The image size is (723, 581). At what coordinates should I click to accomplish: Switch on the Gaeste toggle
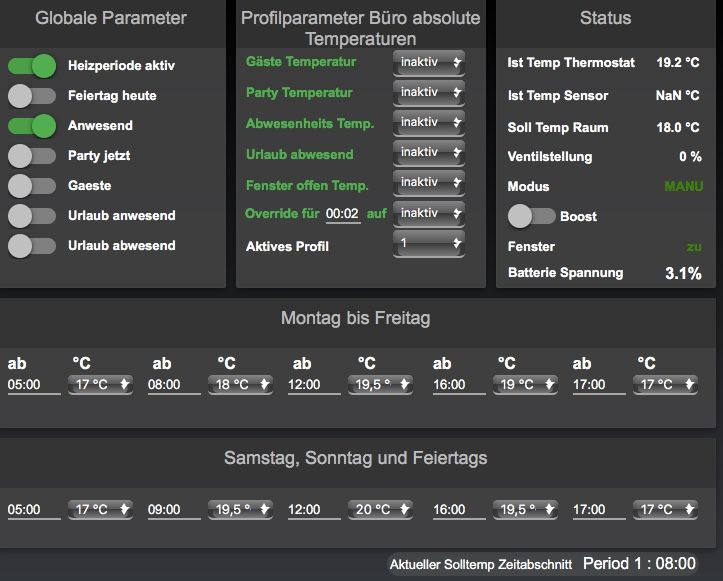coord(32,186)
